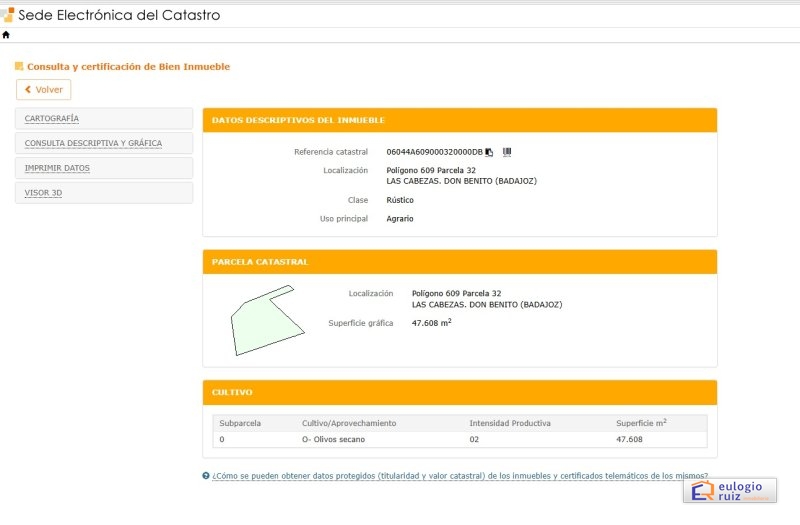Click the DATOS DESCRIPTIVOS DEL INMUEBLE header
800x525 pixels.
[x=460, y=120]
